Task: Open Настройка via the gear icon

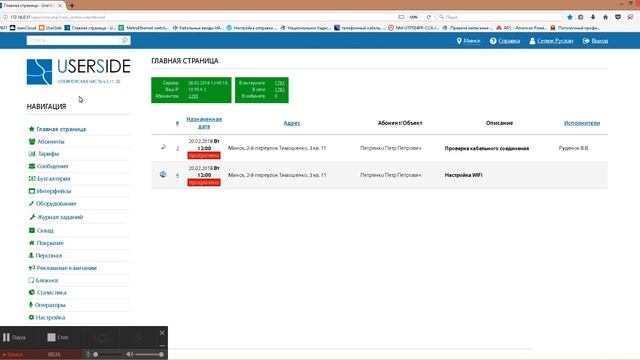Action: (x=31, y=317)
